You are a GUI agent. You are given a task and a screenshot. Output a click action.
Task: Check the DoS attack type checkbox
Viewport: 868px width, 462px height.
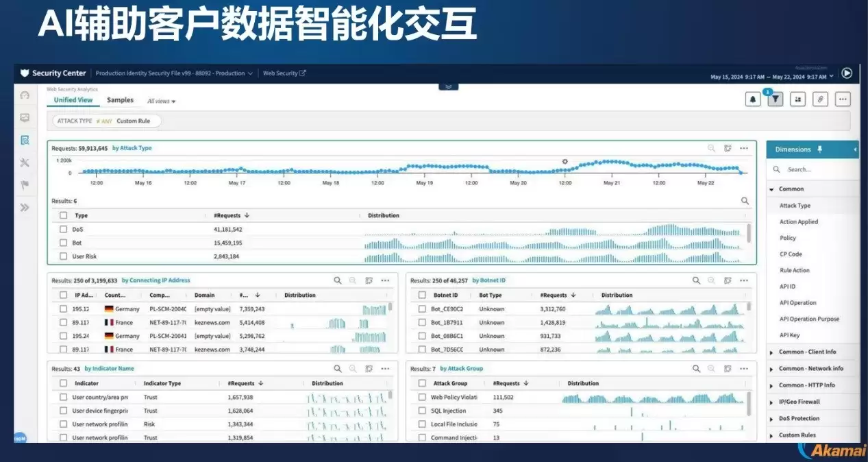(63, 230)
